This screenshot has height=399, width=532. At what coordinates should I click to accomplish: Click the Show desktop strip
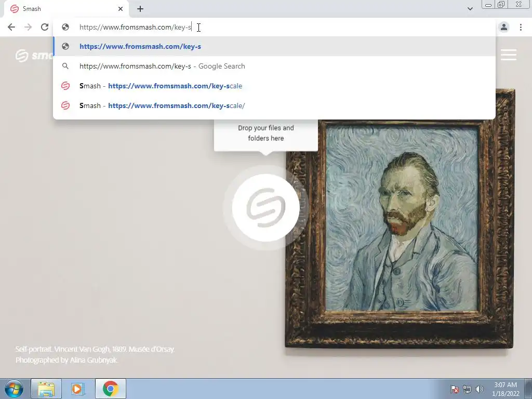point(528,389)
